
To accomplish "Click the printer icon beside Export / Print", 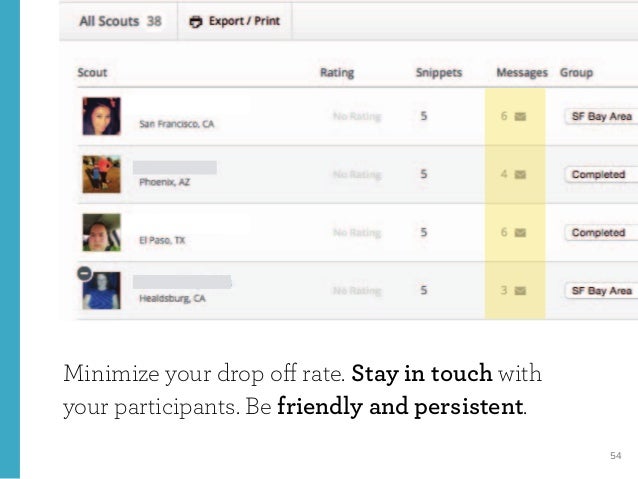I will tap(196, 20).
